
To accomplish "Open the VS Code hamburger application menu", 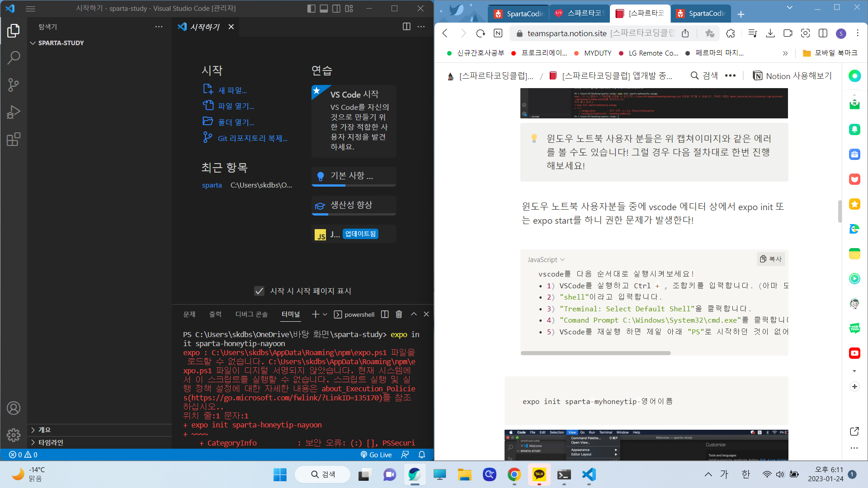I will 30,9.
